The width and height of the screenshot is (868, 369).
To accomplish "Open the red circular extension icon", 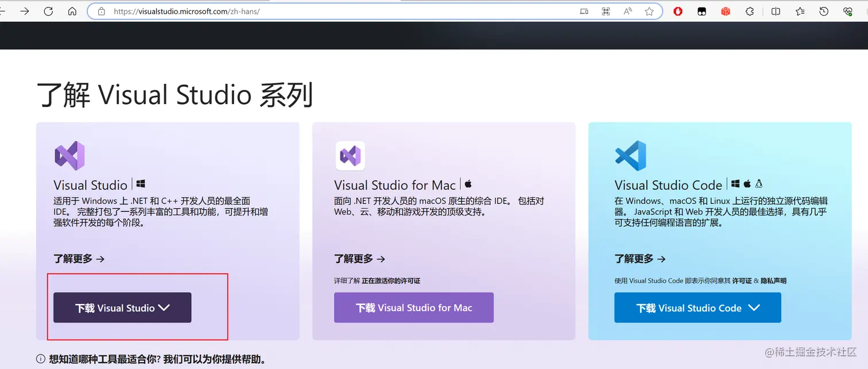I will pyautogui.click(x=678, y=11).
